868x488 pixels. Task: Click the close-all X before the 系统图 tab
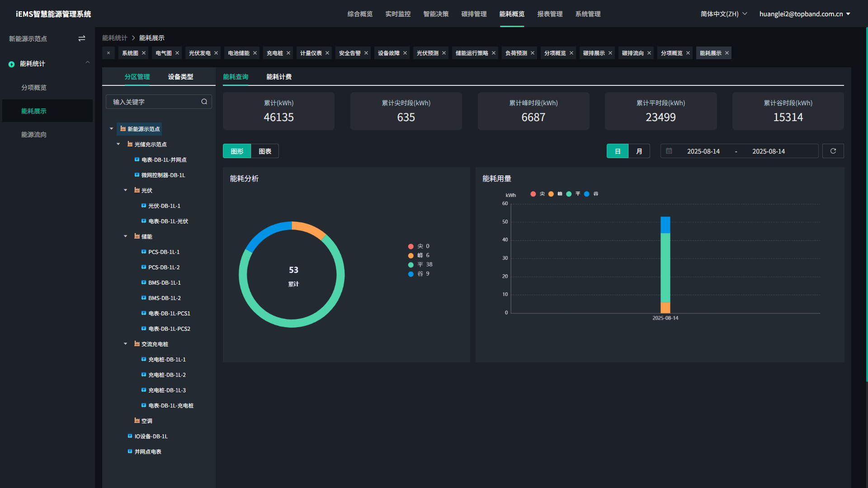click(108, 53)
